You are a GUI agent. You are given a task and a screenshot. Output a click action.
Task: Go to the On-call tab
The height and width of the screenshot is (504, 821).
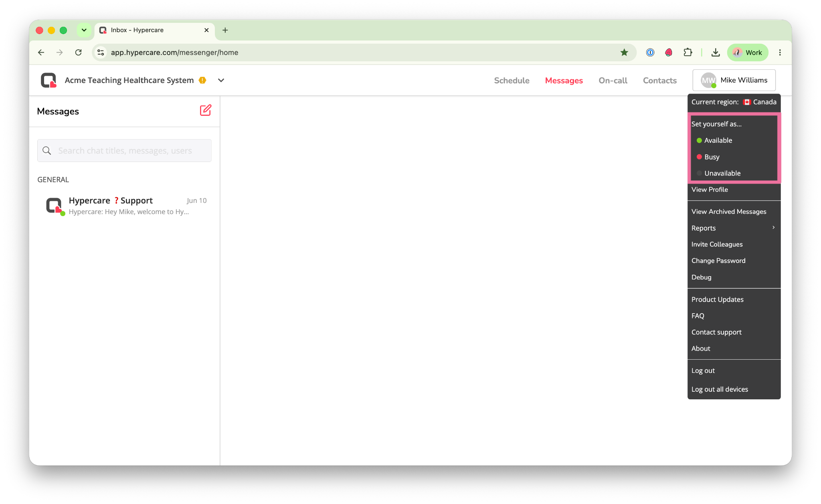(613, 81)
